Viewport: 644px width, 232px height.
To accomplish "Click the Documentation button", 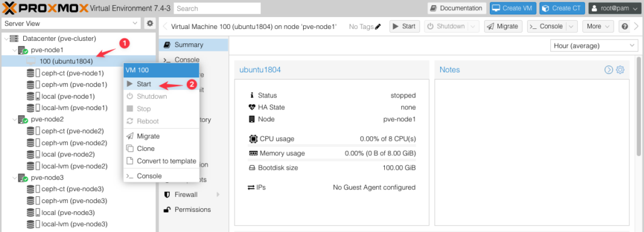I will [x=457, y=8].
